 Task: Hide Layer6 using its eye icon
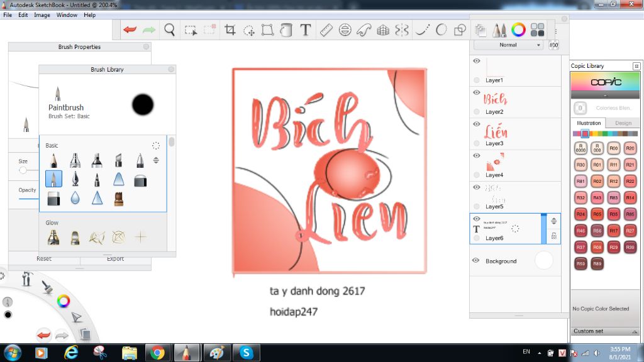tap(477, 219)
